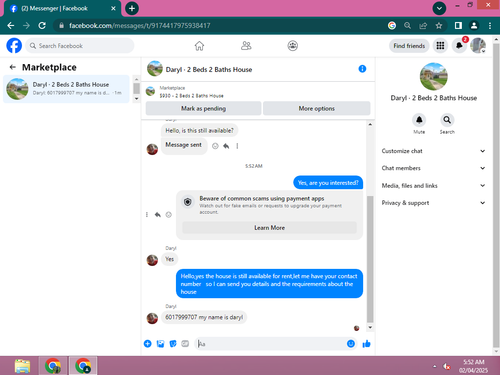Open emoji picker in message box

point(351,344)
